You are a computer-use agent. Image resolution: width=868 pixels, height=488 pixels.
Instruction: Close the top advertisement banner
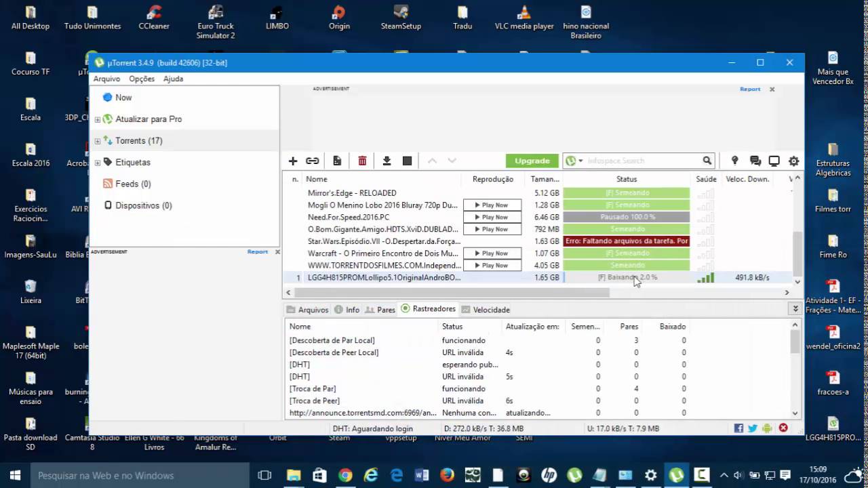pyautogui.click(x=772, y=89)
